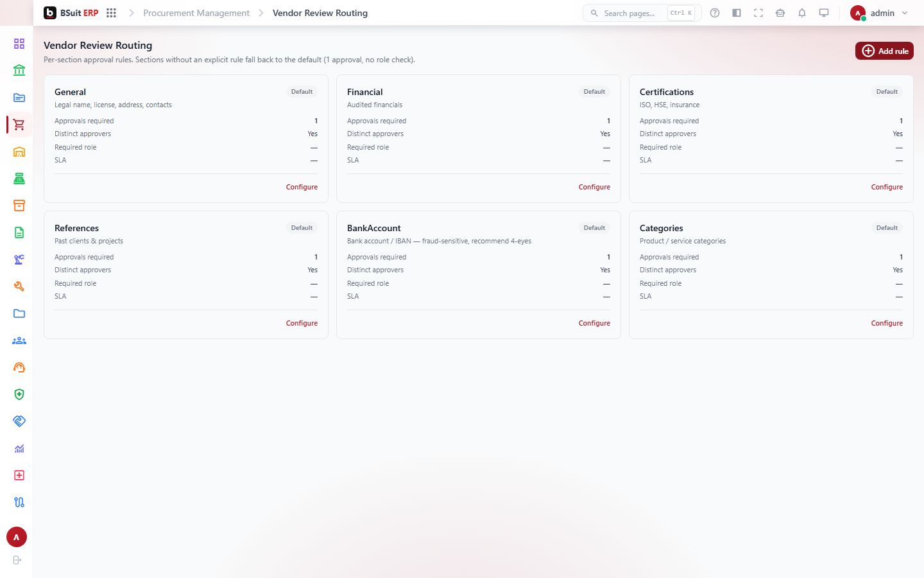Click the Default badge on References card

(302, 228)
